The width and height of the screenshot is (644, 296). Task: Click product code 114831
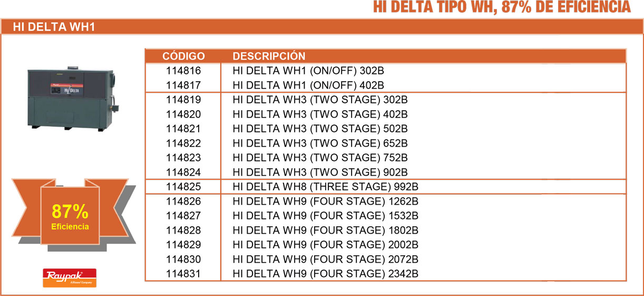(183, 274)
